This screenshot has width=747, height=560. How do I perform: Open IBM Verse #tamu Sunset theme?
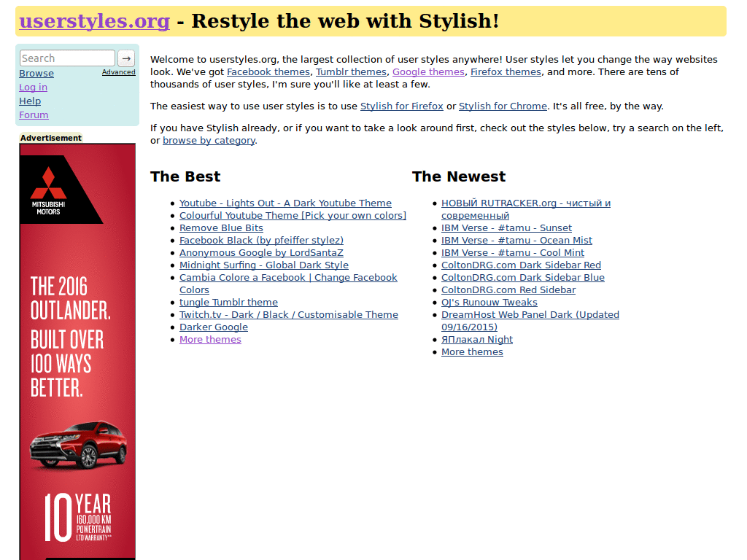[506, 227]
